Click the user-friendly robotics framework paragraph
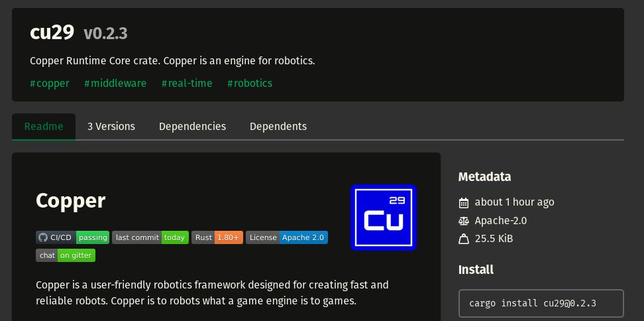The height and width of the screenshot is (321, 644). [212, 293]
